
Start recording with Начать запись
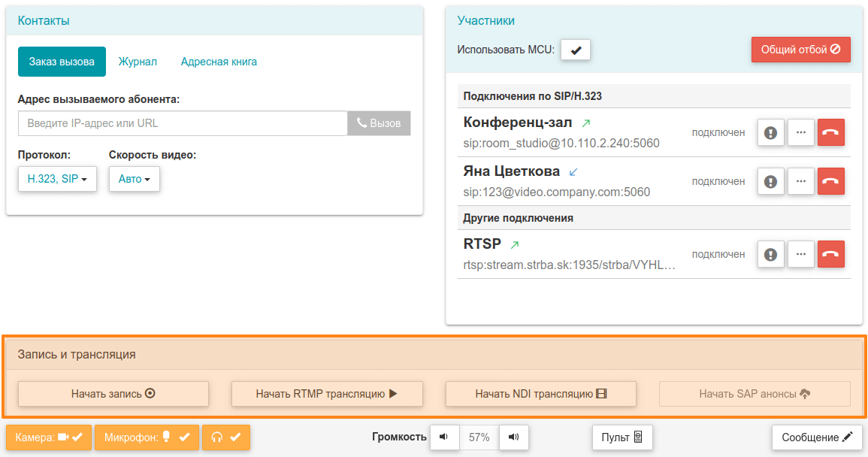113,394
